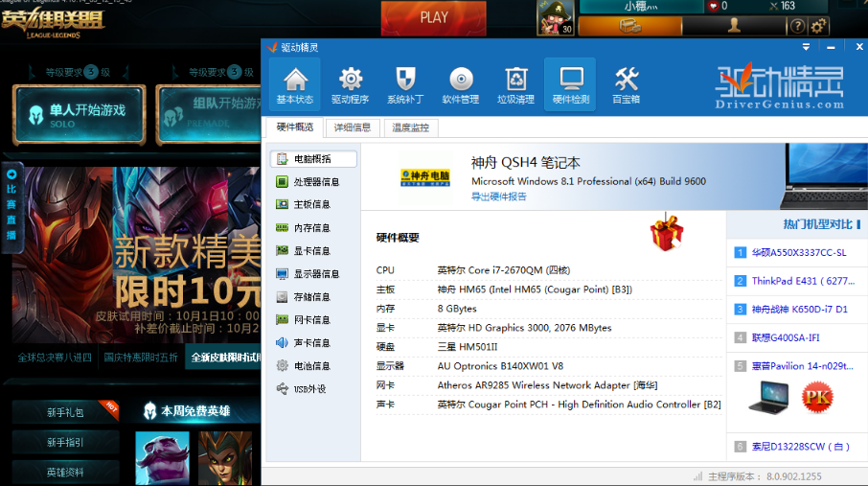Image resolution: width=868 pixels, height=486 pixels.
Task: Open the League store chest icon
Action: 630,26
